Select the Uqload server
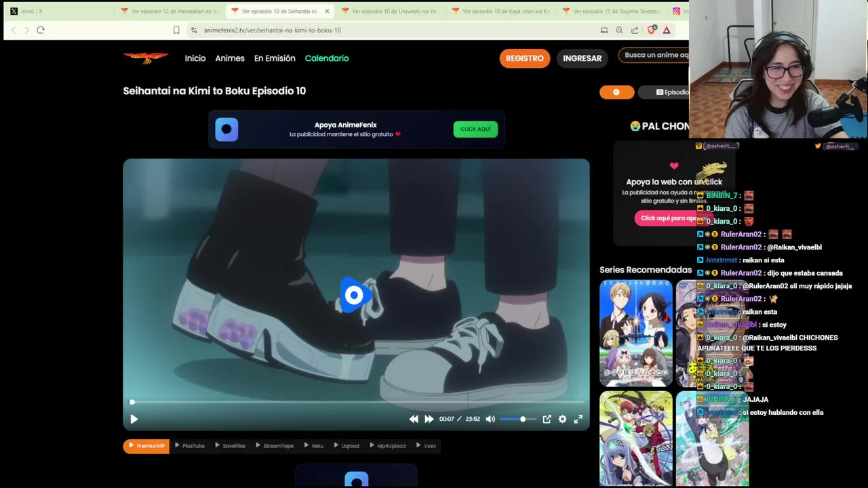This screenshot has width=868, height=488. (x=347, y=446)
